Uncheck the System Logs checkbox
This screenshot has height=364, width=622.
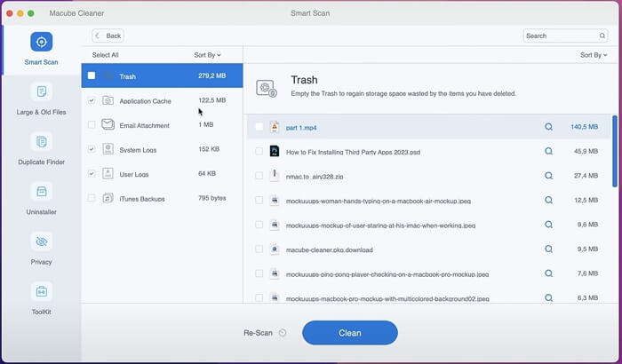coord(92,149)
